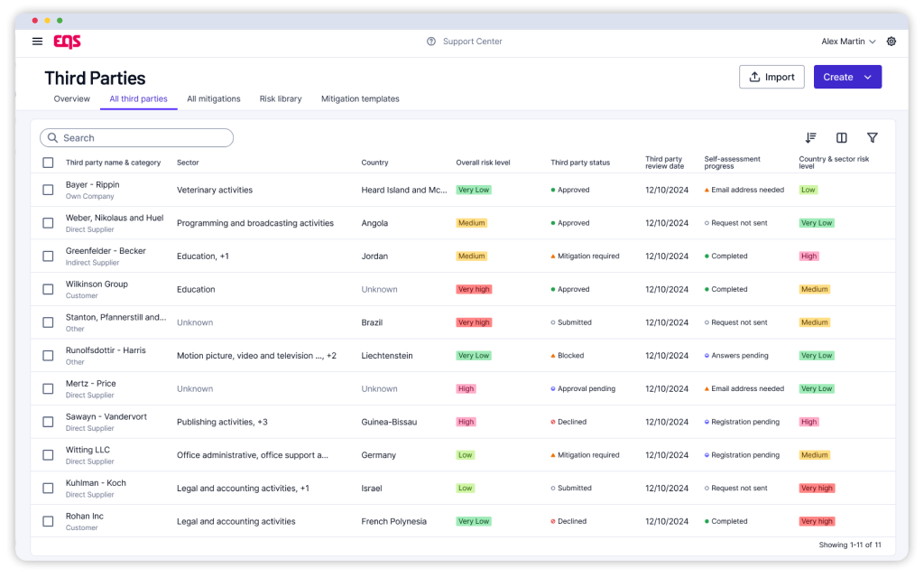
Task: Click the filter funnel icon
Action: pos(872,138)
